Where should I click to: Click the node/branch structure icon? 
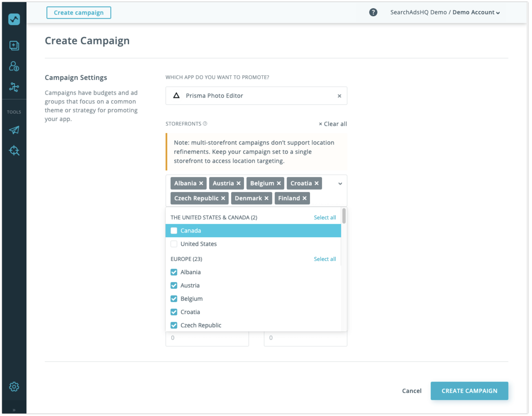[x=14, y=86]
